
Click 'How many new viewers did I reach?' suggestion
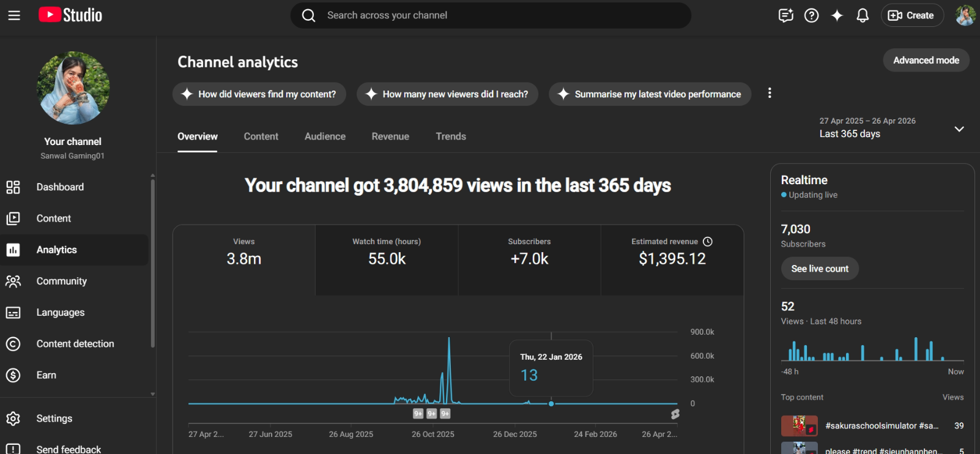(x=448, y=94)
